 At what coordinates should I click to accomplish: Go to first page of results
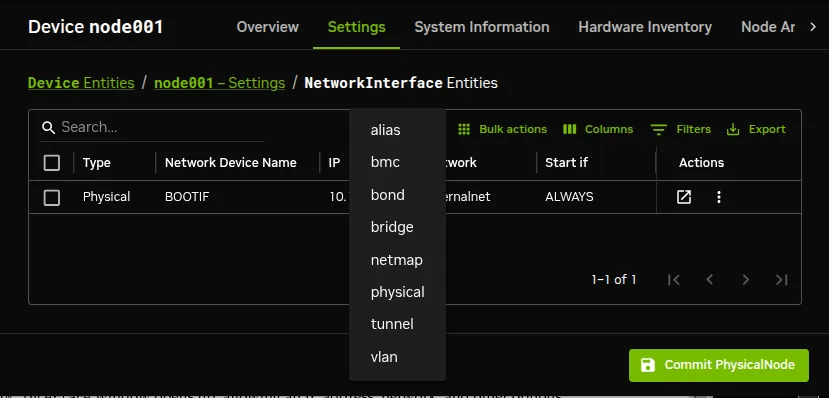pyautogui.click(x=674, y=280)
